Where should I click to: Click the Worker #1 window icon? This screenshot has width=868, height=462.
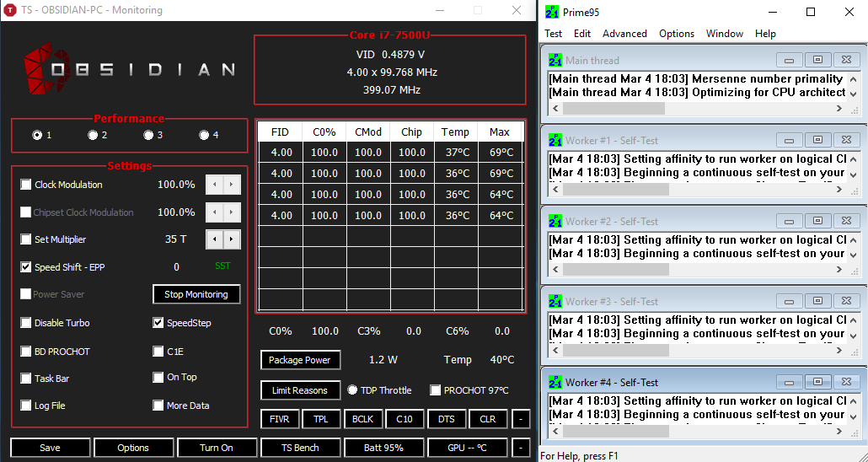click(555, 140)
